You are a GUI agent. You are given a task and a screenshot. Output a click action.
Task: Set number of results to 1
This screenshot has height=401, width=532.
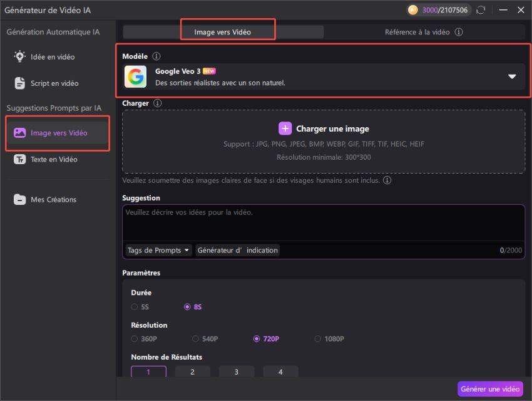click(x=148, y=372)
